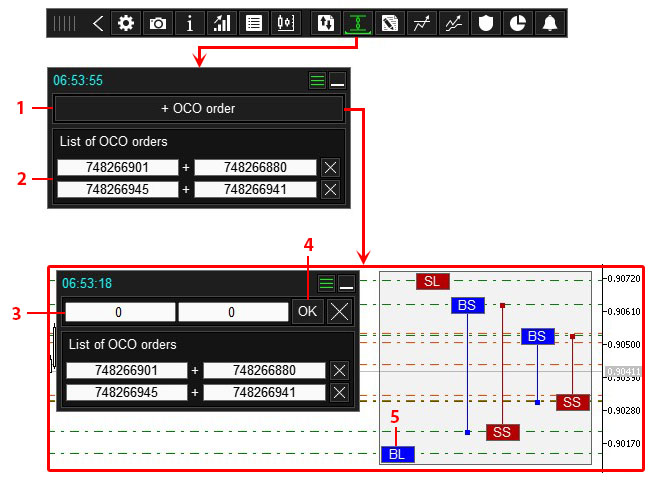Click the up-down arrows reverse icon
The height and width of the screenshot is (484, 657).
[x=326, y=23]
